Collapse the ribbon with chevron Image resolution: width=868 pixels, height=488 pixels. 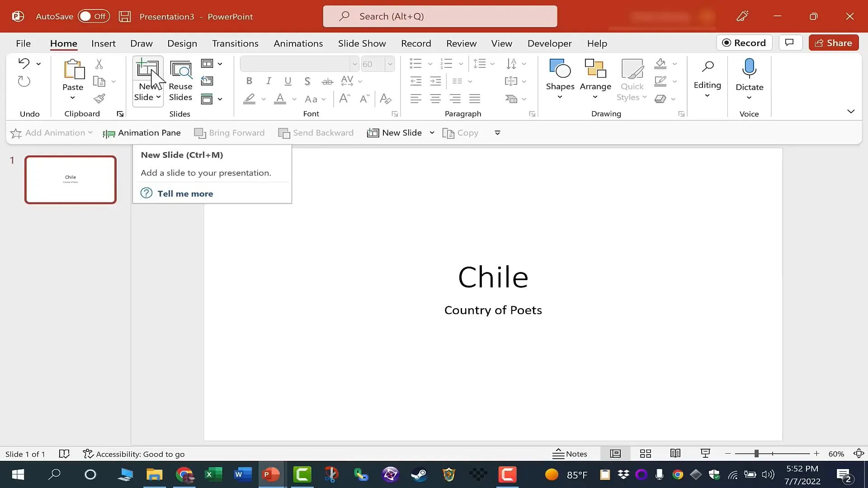pyautogui.click(x=851, y=111)
